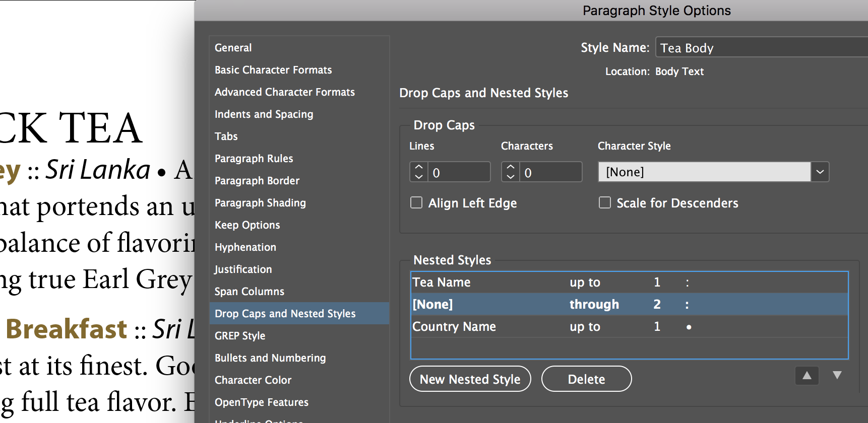
Task: Go to Bullets and Numbering category
Action: pos(299,358)
